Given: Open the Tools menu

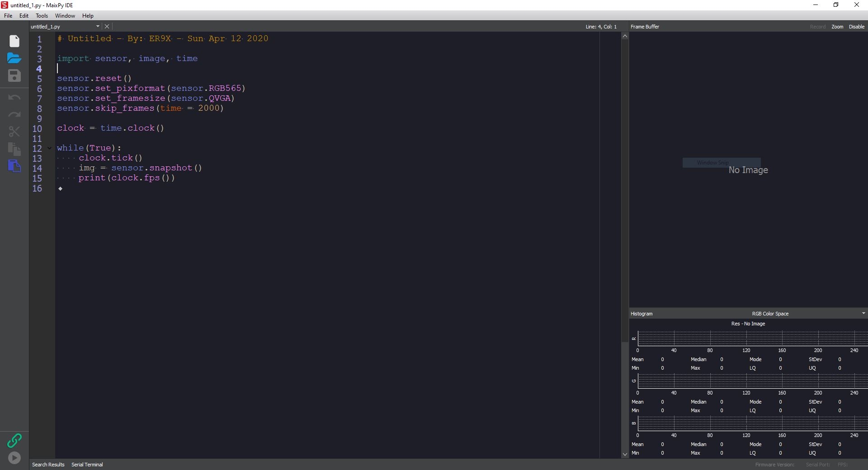Looking at the screenshot, I should (42, 16).
